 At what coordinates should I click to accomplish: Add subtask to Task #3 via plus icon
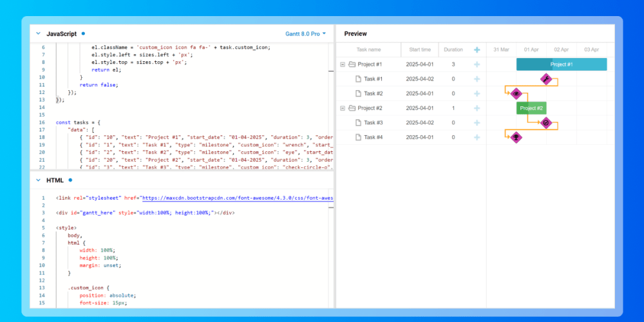click(x=477, y=123)
